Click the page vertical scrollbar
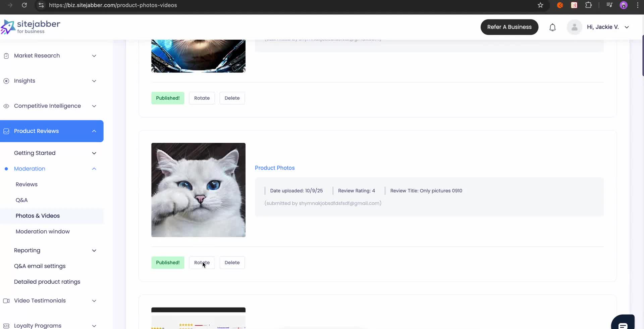The image size is (644, 329). pos(643,55)
